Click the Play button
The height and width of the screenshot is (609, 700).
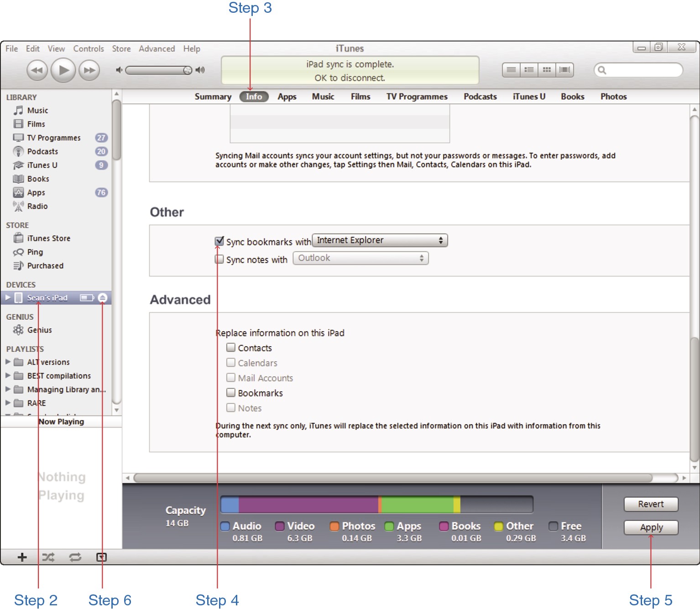[x=63, y=70]
